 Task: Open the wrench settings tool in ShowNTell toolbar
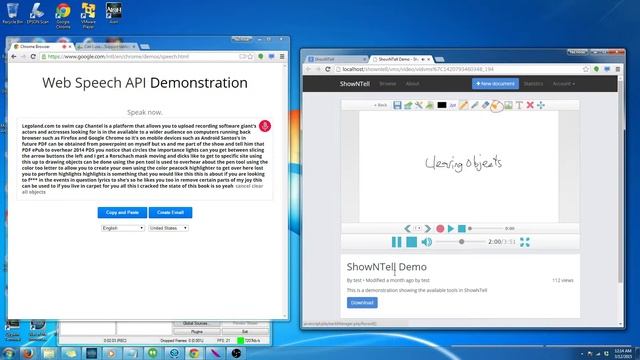(x=419, y=105)
